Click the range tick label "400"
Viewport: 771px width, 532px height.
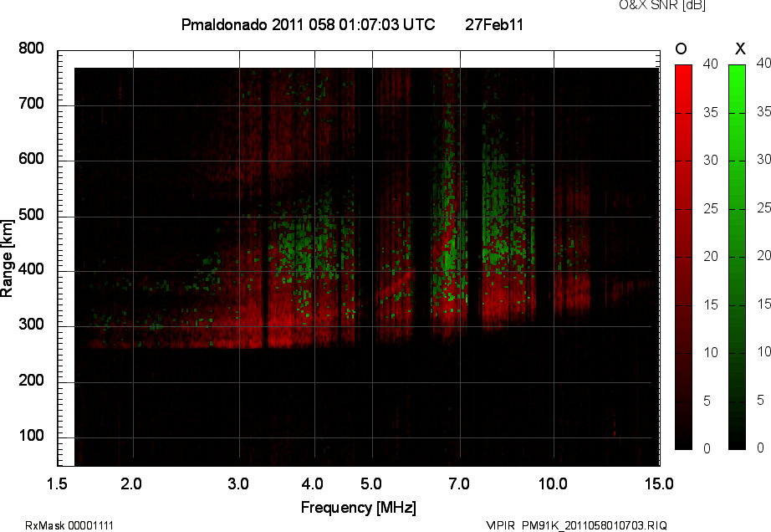coord(32,269)
